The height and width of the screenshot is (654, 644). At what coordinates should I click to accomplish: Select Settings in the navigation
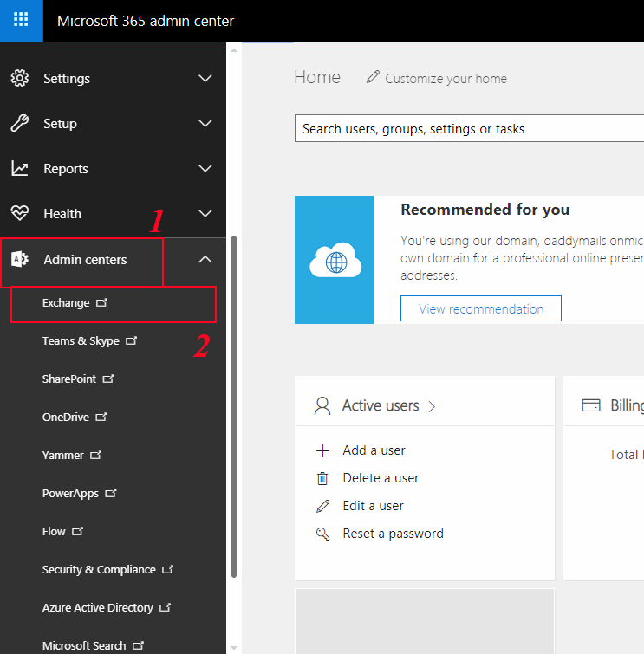point(67,79)
